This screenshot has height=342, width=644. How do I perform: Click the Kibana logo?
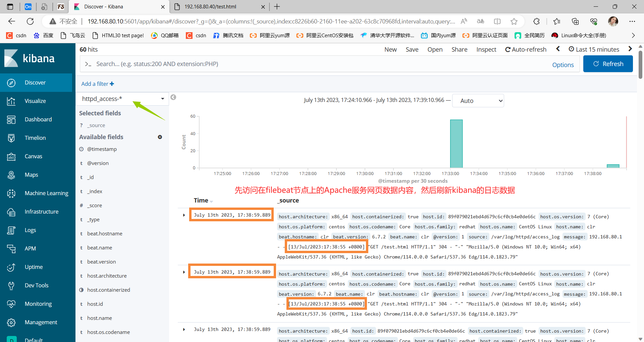[29, 58]
